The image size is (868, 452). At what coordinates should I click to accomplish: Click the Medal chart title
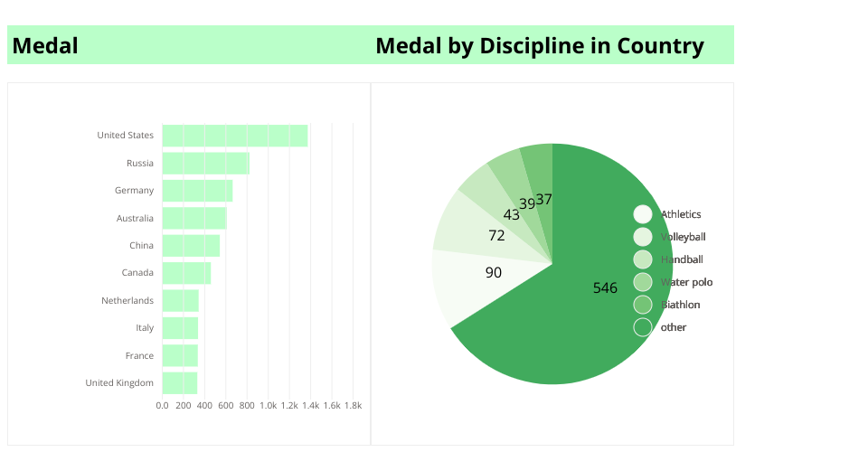click(x=45, y=45)
